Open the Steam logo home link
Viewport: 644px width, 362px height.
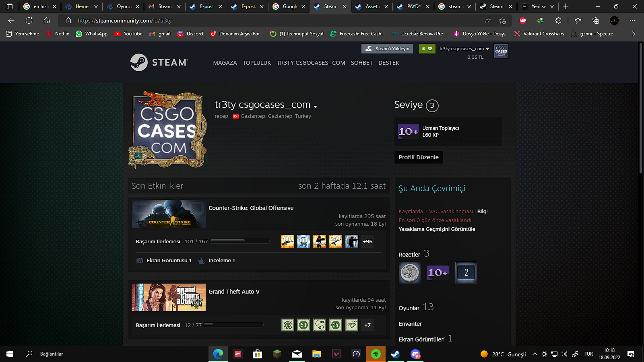pyautogui.click(x=159, y=62)
